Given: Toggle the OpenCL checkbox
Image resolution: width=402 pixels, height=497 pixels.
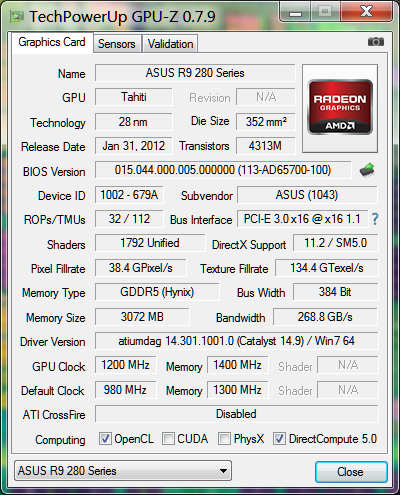Looking at the screenshot, I should pos(105,439).
